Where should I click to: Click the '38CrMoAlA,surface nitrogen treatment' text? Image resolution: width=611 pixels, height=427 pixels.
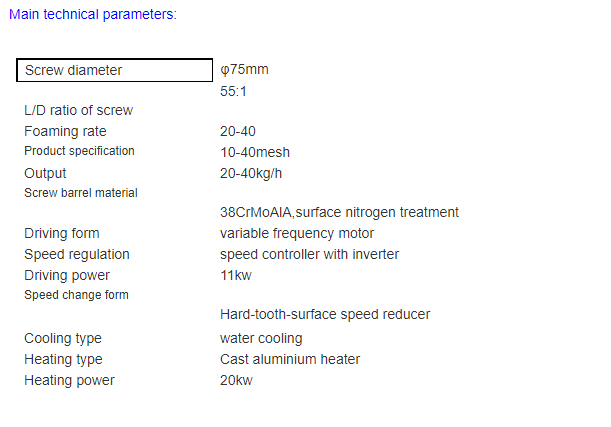pyautogui.click(x=339, y=212)
